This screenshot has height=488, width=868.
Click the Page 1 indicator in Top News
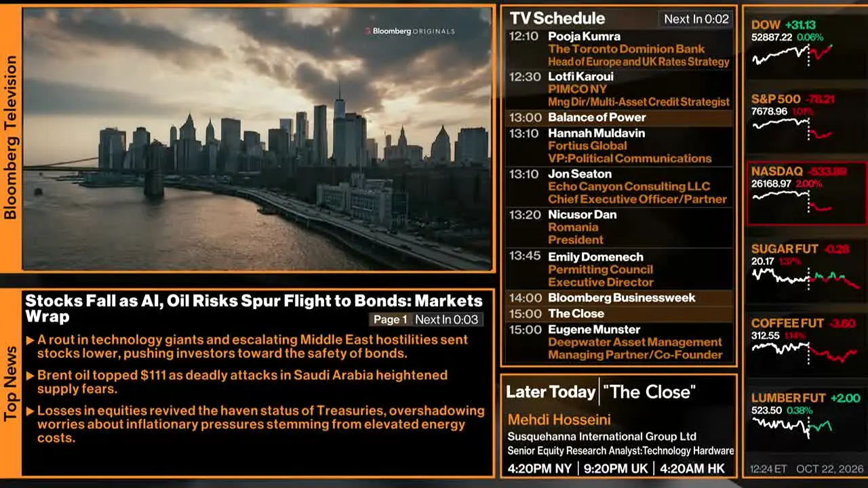click(390, 320)
